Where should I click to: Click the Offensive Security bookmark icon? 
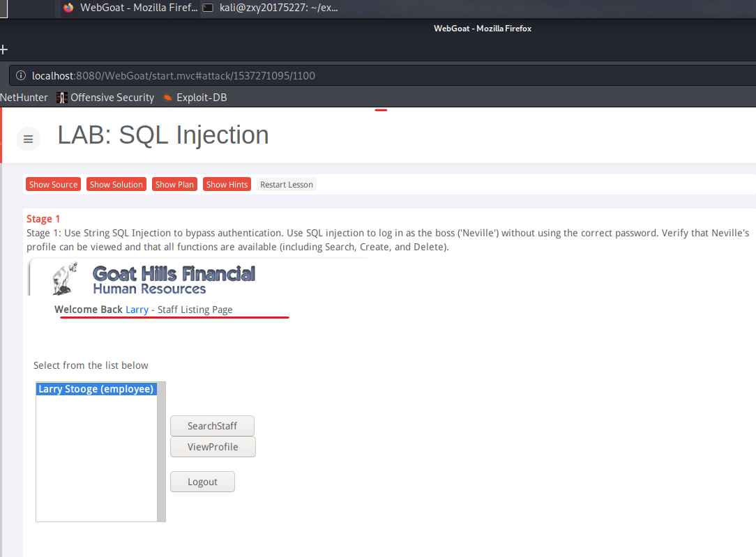click(x=61, y=98)
